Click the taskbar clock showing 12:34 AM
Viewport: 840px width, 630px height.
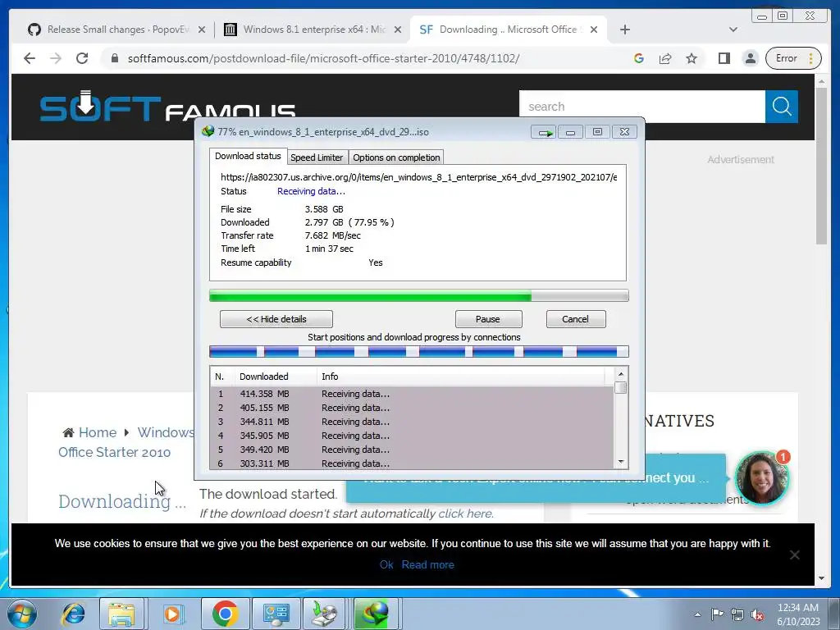[x=798, y=614]
